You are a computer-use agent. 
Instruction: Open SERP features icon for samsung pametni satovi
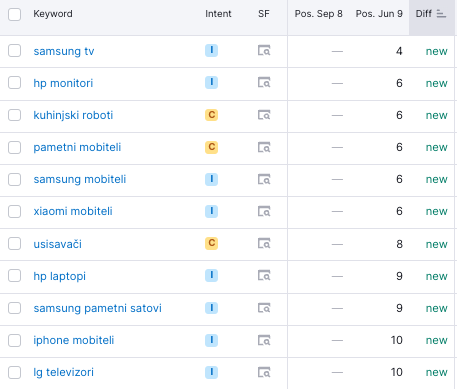coord(264,308)
